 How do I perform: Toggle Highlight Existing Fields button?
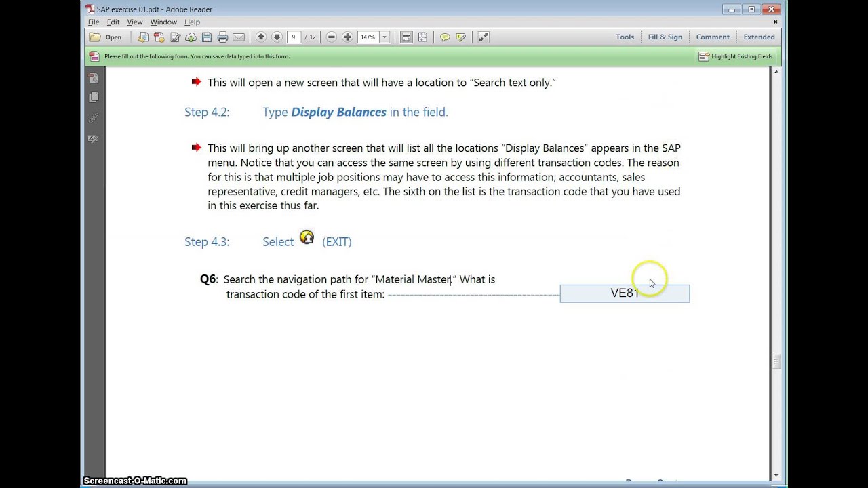(736, 56)
